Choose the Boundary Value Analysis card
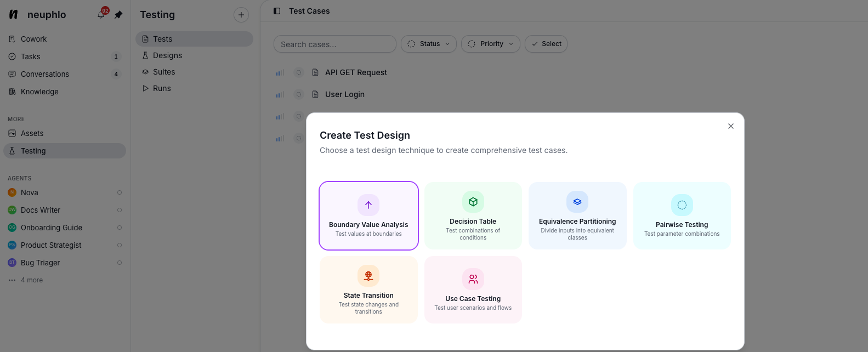Image resolution: width=868 pixels, height=352 pixels. (368, 216)
